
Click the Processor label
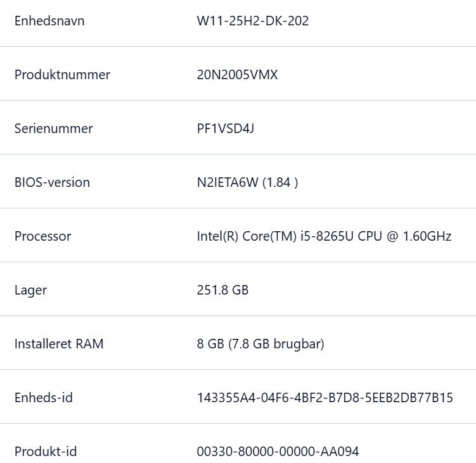click(42, 236)
